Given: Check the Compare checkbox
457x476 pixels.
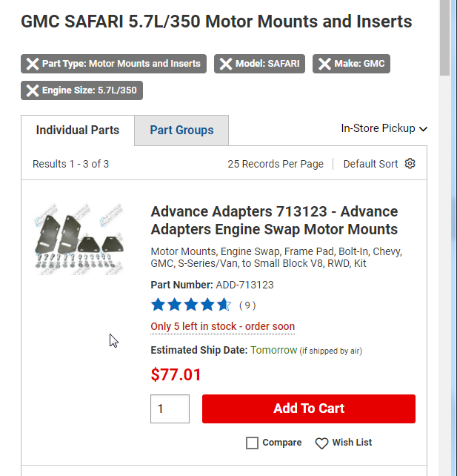Looking at the screenshot, I should click(x=253, y=443).
